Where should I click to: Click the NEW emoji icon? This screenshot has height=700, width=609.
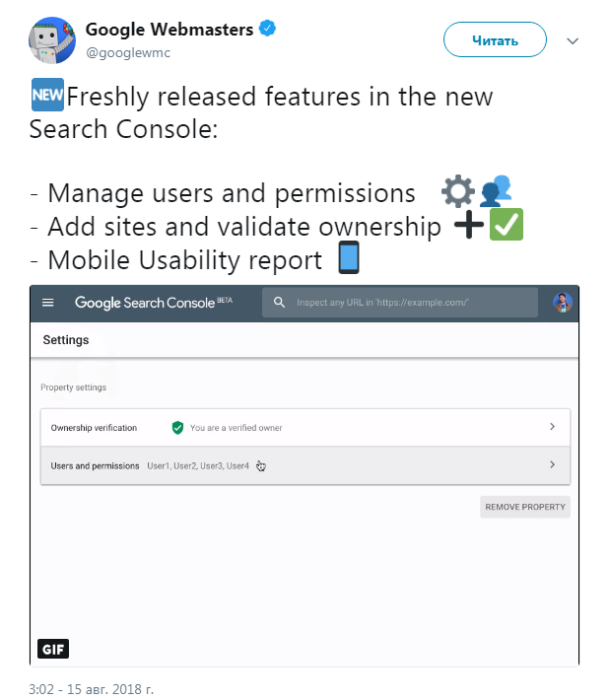pos(47,97)
